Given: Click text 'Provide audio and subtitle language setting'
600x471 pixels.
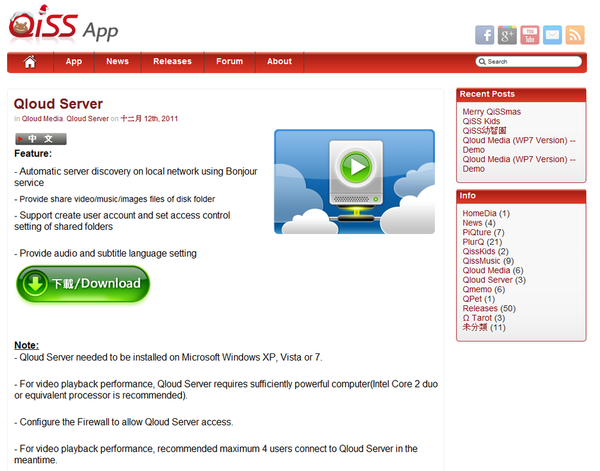Looking at the screenshot, I should tap(106, 254).
